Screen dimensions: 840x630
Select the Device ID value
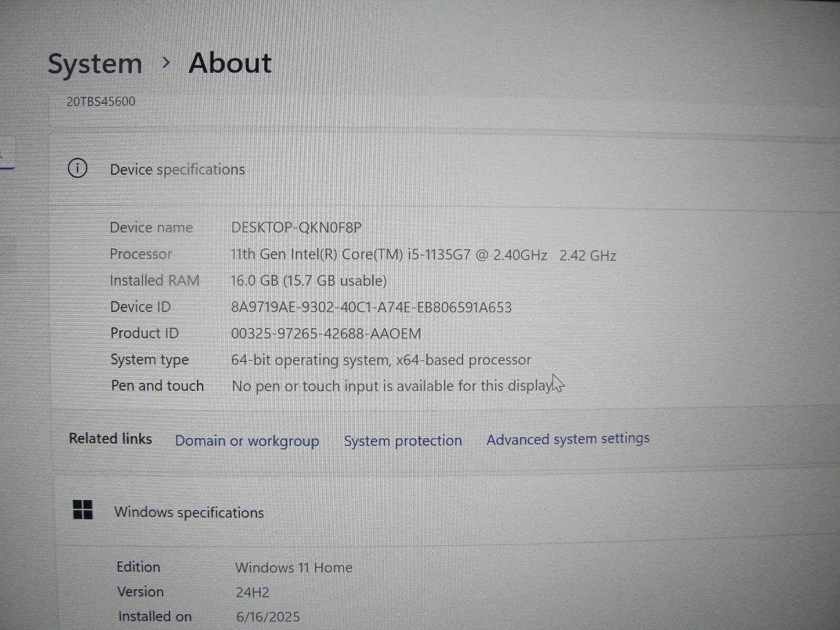pyautogui.click(x=373, y=307)
